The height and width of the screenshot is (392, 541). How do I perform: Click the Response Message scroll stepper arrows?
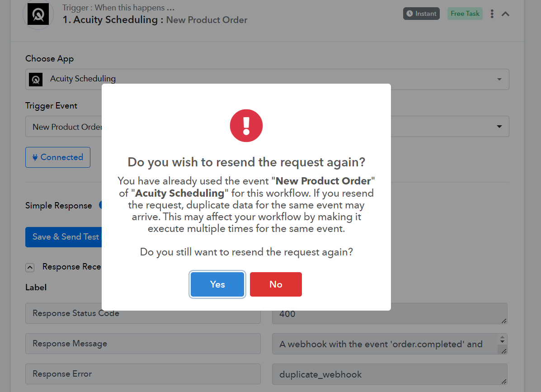503,340
